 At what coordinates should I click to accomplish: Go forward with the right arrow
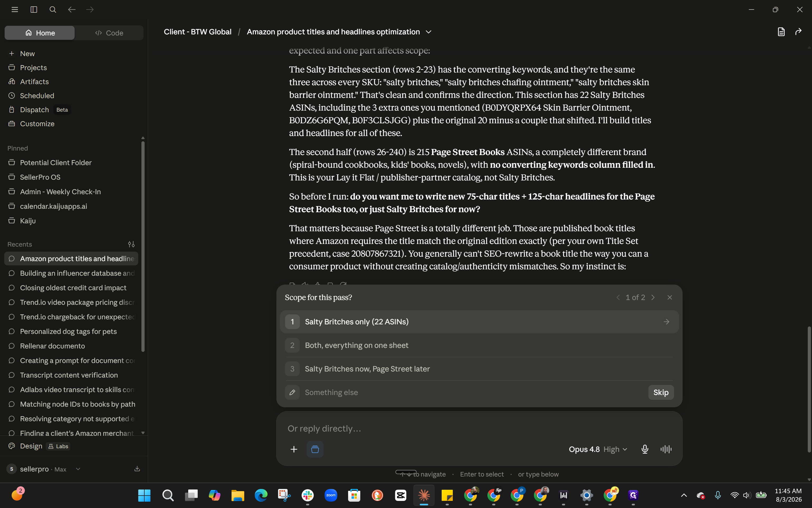(90, 10)
